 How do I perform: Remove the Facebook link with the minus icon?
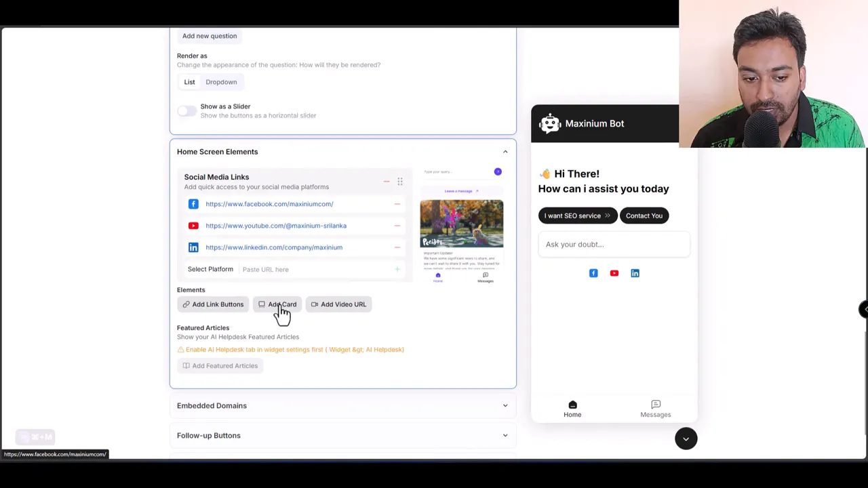(x=397, y=203)
